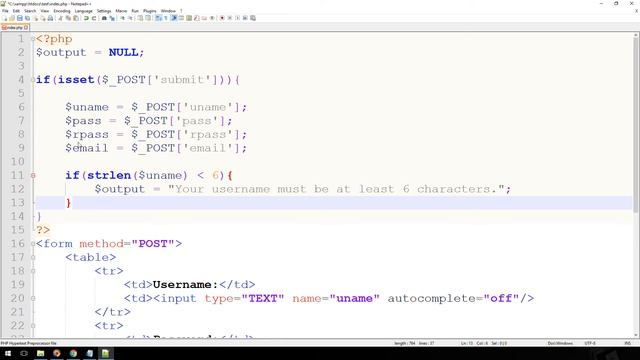Open the Document Map toolbar icon
Image resolution: width=640 pixels, height=360 pixels.
(189, 18)
